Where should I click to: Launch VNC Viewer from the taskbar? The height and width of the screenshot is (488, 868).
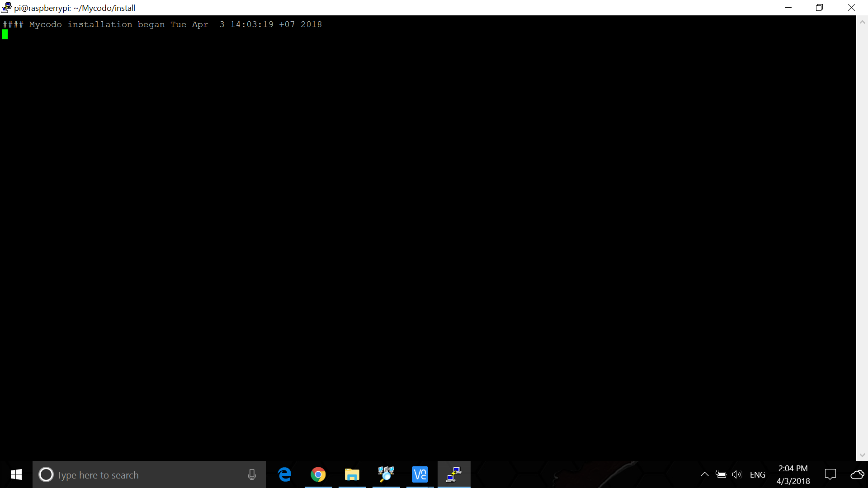pyautogui.click(x=420, y=474)
